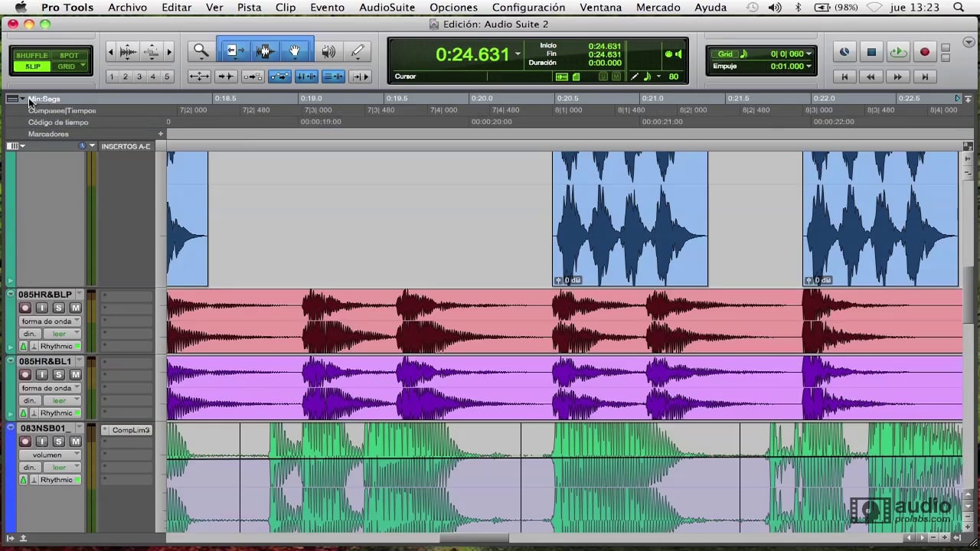Viewport: 980px width, 551px height.
Task: Open Editar menu
Action: [x=176, y=7]
